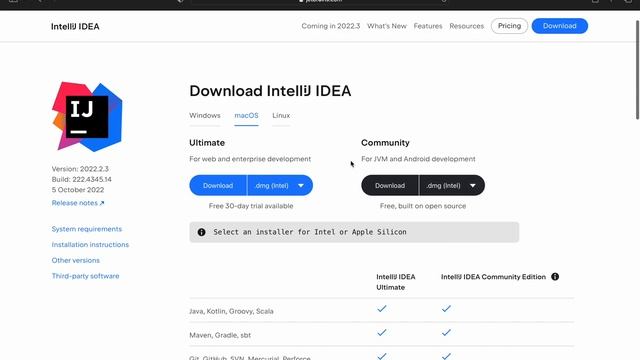The width and height of the screenshot is (640, 360).
Task: Click 'Java, Kotlin, Groovy, Scala' row label
Action: [x=231, y=311]
